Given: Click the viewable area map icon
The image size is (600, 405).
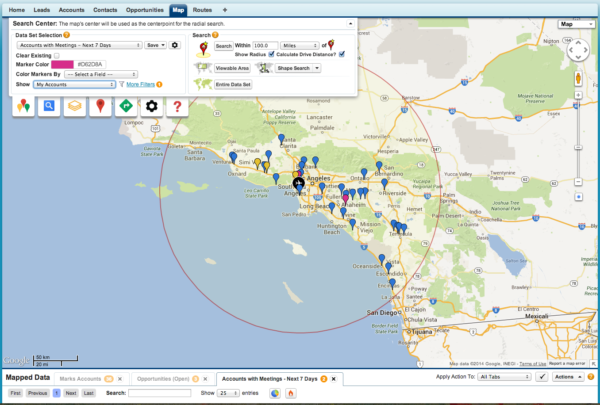Looking at the screenshot, I should point(203,68).
